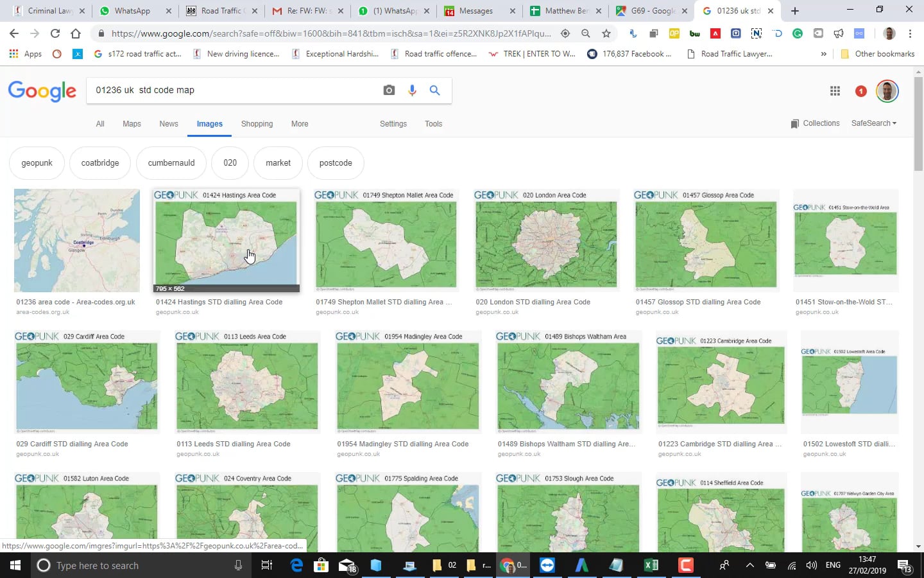Viewport: 924px width, 578px height.
Task: Open the Microsoft Store taskbar icon
Action: [x=321, y=565]
